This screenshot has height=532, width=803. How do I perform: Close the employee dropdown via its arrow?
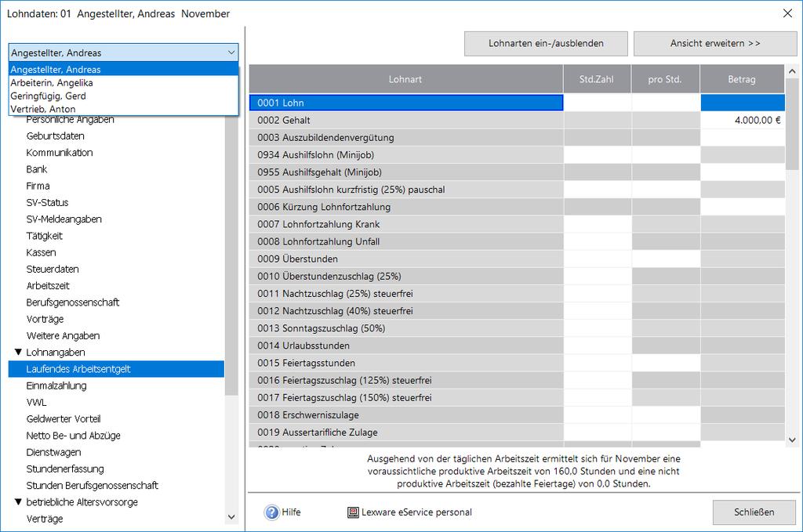231,53
